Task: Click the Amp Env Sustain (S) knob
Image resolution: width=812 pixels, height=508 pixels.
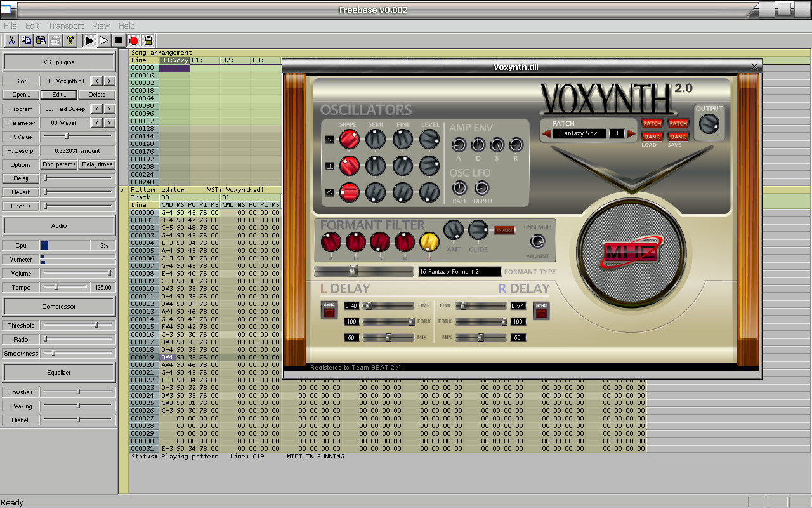Action: coord(497,145)
